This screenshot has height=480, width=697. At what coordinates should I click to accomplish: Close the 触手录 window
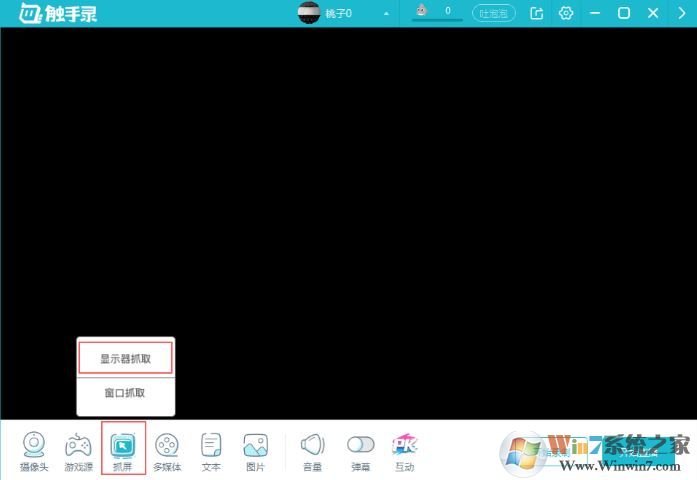pos(653,13)
